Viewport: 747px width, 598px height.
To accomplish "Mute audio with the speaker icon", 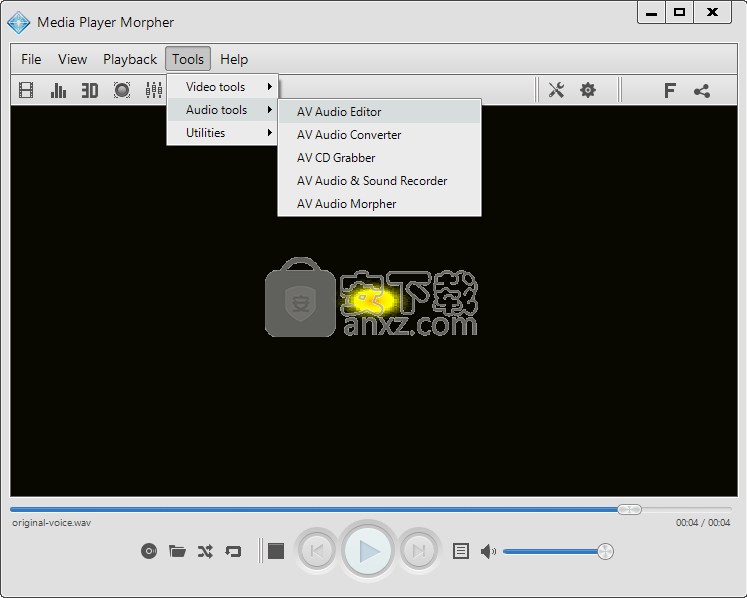I will tap(488, 551).
